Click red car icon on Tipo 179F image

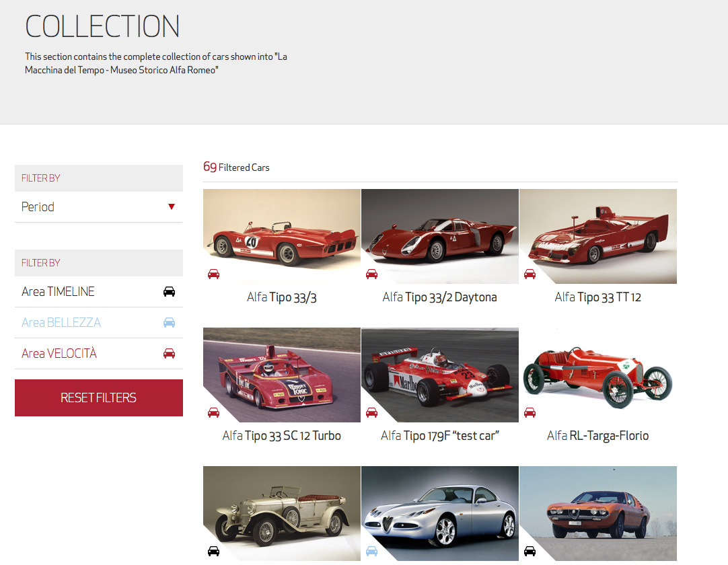coord(371,412)
